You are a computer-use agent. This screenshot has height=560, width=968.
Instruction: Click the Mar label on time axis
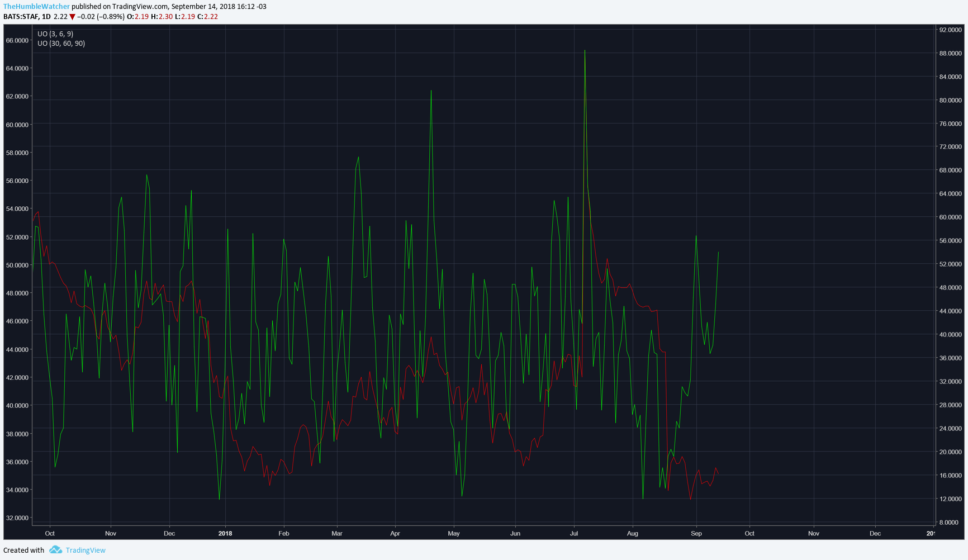pyautogui.click(x=337, y=533)
